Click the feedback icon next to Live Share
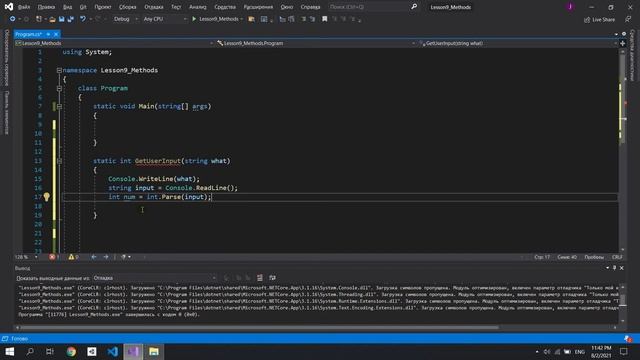640x360 pixels. pyautogui.click(x=628, y=19)
